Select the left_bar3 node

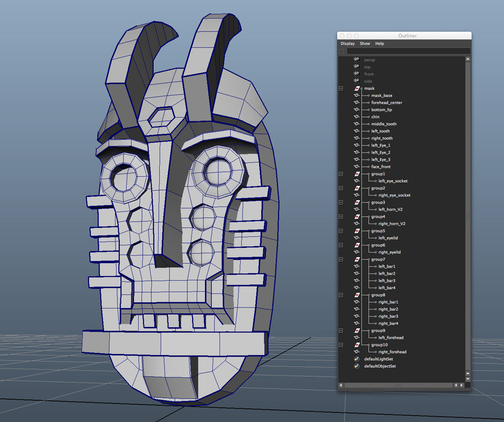tap(387, 281)
